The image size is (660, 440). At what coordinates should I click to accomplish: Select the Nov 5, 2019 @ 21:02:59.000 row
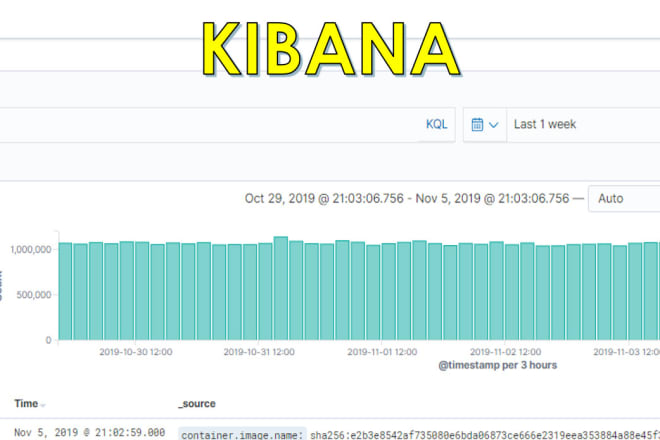89,432
